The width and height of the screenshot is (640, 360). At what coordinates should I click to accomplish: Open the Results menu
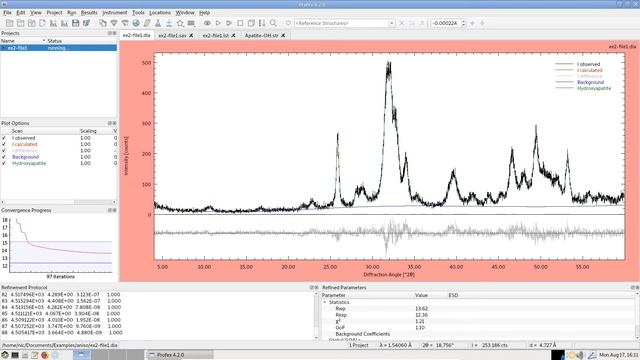(x=89, y=13)
